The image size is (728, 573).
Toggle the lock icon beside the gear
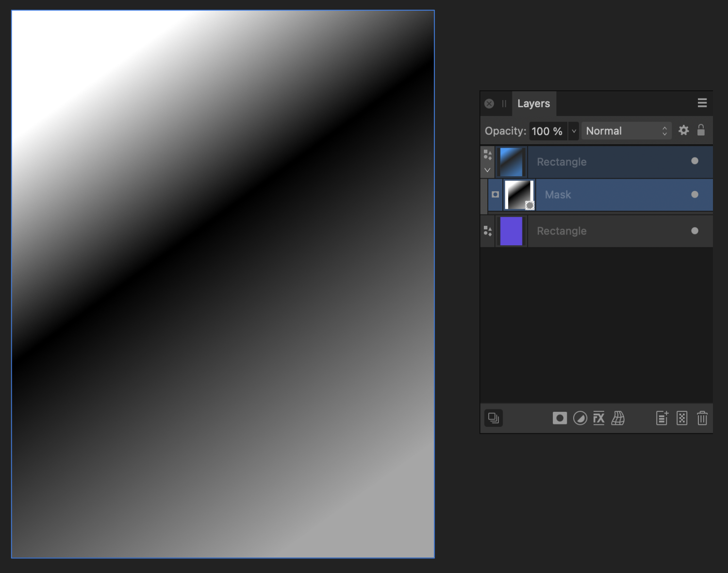pos(701,130)
